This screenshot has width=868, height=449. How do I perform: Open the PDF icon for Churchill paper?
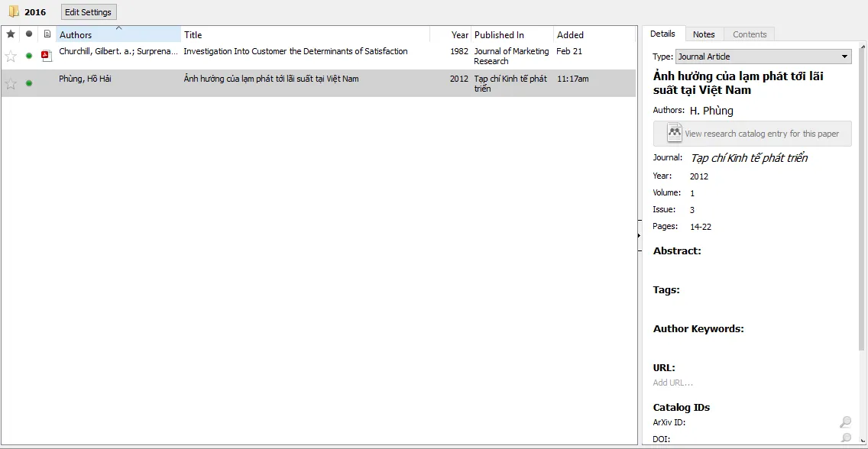tap(47, 55)
